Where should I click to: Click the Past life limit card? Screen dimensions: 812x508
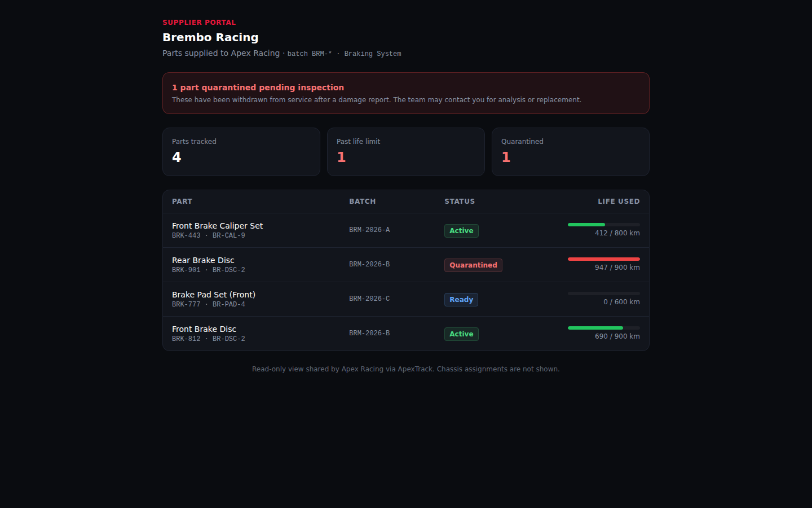tap(406, 152)
